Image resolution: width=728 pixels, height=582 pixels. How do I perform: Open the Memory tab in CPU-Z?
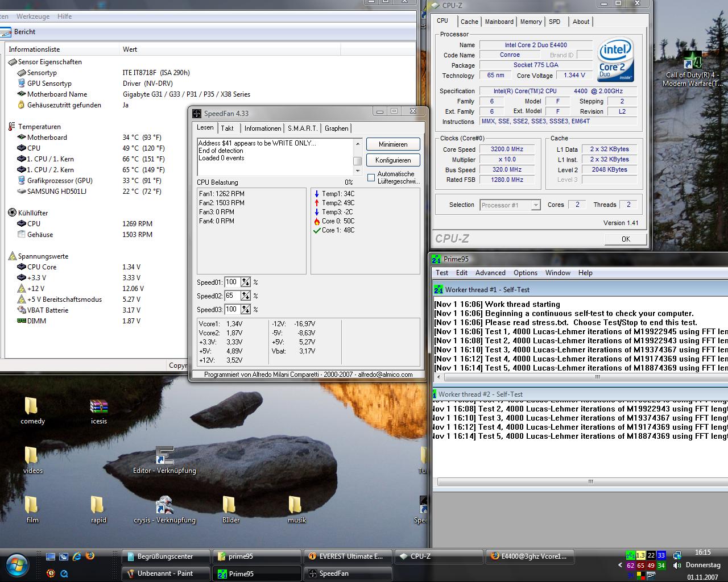coord(531,22)
